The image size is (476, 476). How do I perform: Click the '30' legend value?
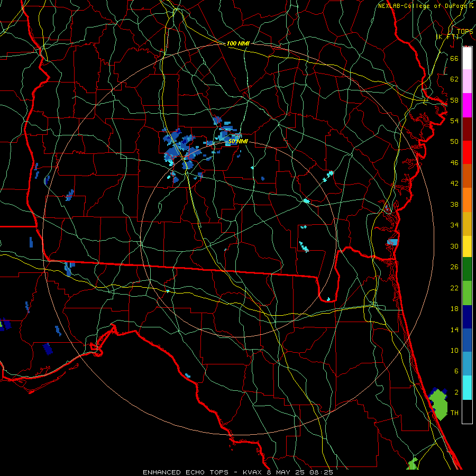coord(454,246)
